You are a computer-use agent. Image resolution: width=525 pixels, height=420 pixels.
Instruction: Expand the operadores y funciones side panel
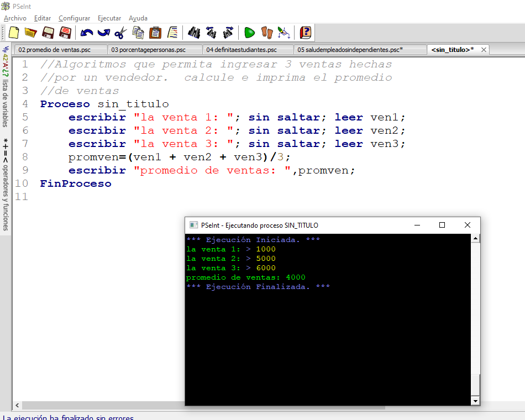[x=6, y=184]
